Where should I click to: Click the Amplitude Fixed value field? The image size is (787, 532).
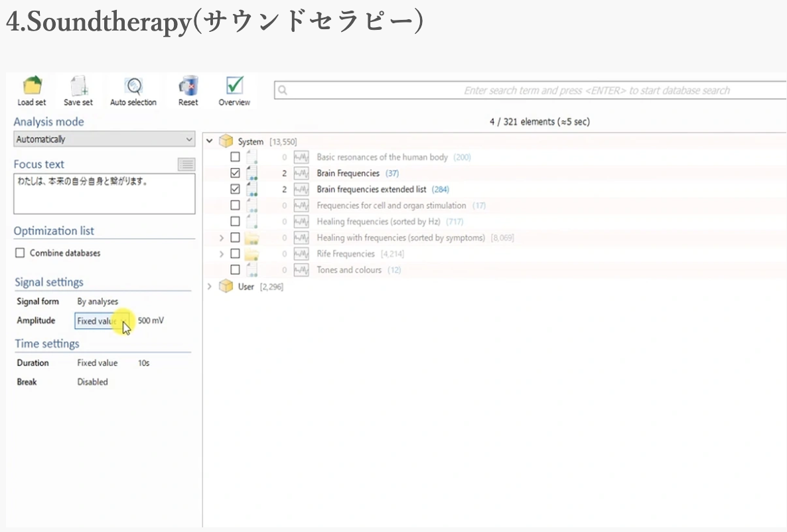101,321
